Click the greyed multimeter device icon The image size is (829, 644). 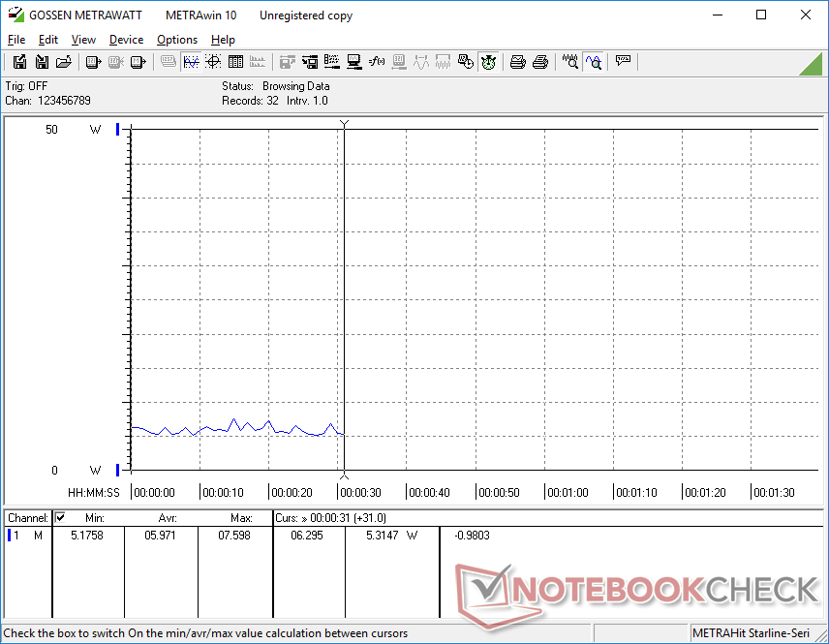tap(116, 62)
